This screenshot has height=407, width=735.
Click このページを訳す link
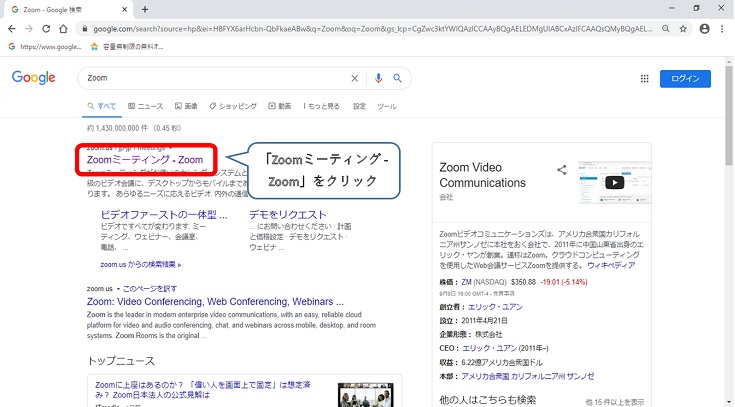(150, 289)
